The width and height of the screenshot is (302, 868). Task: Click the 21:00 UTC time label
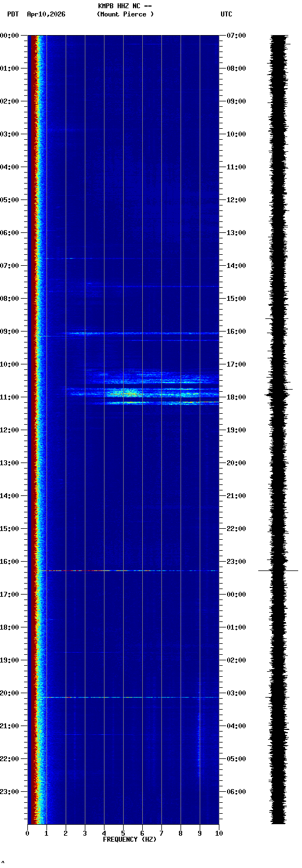click(x=236, y=496)
